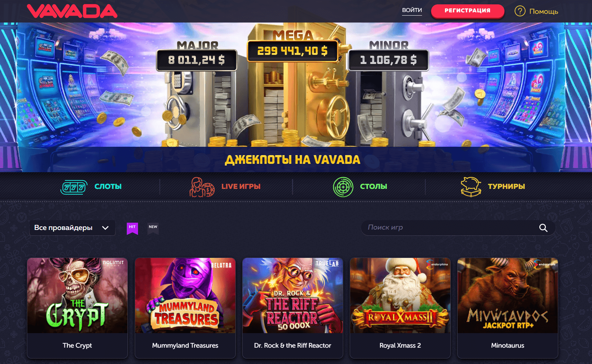Toggle the HIT games filter flag
Image resolution: width=592 pixels, height=364 pixels.
tap(132, 228)
